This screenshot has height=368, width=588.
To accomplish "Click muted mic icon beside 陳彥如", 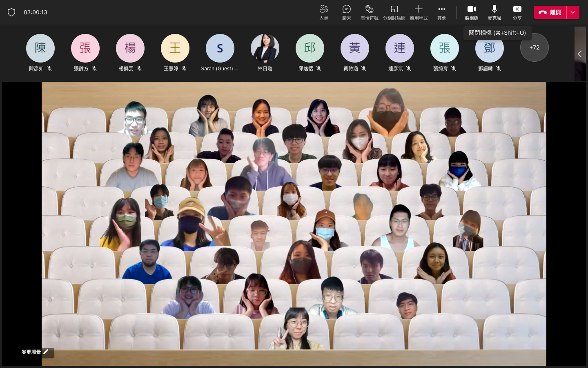I will point(49,69).
